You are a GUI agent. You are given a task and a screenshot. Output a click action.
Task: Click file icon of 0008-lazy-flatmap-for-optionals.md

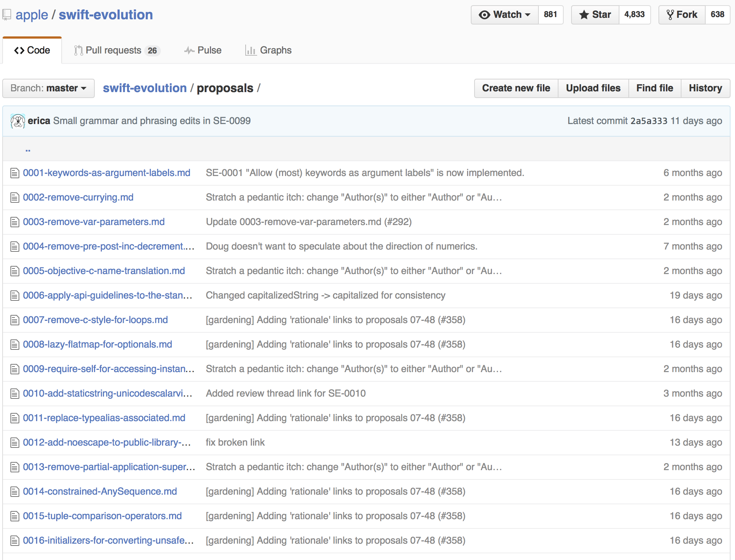click(x=15, y=345)
